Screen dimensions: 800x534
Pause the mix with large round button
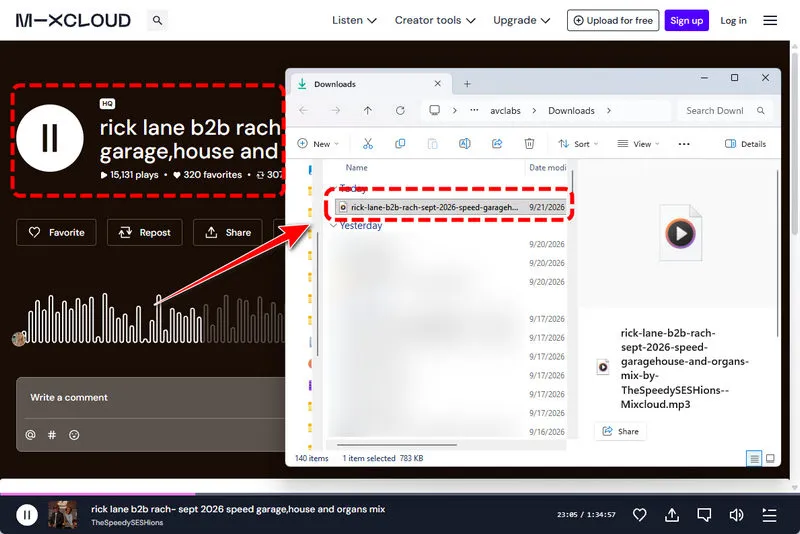click(49, 138)
